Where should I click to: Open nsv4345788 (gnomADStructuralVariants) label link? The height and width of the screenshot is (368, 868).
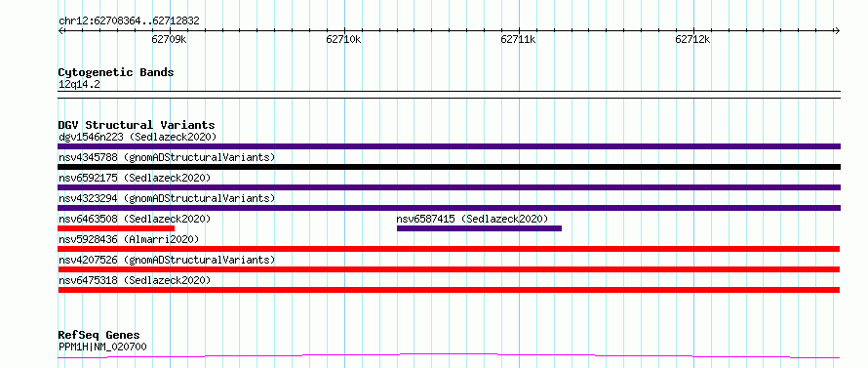(167, 157)
